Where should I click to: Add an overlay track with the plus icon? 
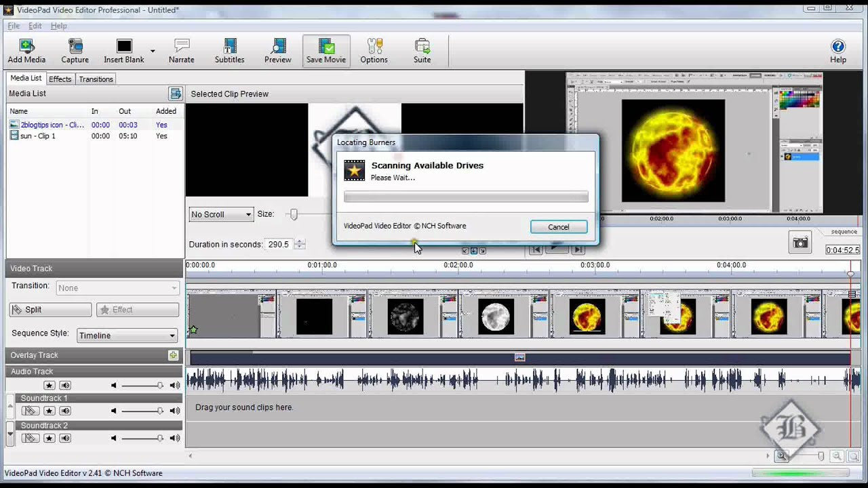point(174,355)
